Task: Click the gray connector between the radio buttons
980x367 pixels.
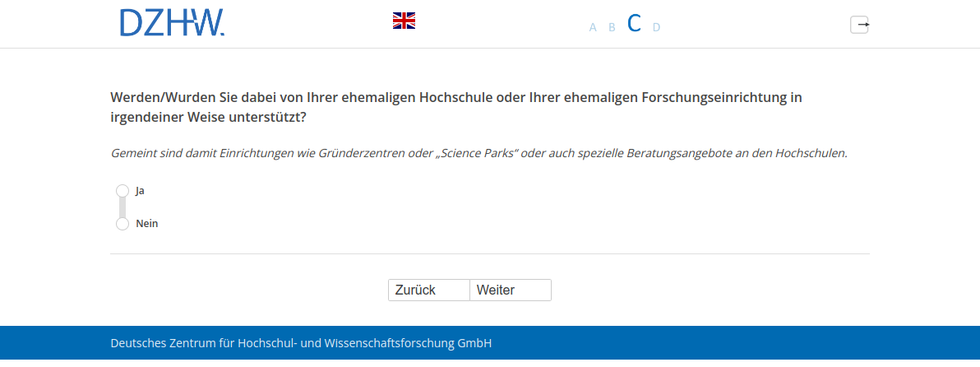Action: pyautogui.click(x=122, y=207)
